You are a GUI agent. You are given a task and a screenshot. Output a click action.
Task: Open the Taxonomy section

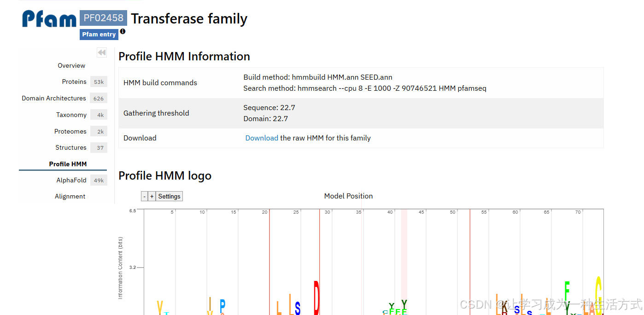tap(71, 115)
